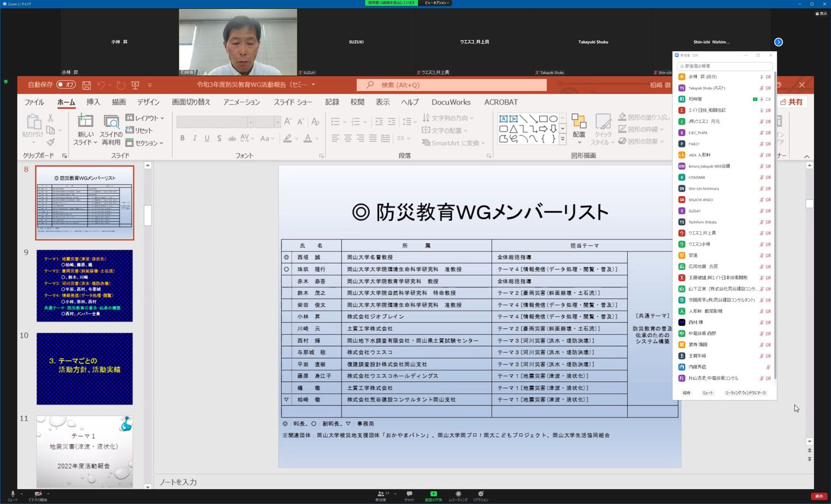Switch to the Slide Show (スライド ショー) tab
The width and height of the screenshot is (831, 504).
tap(292, 102)
